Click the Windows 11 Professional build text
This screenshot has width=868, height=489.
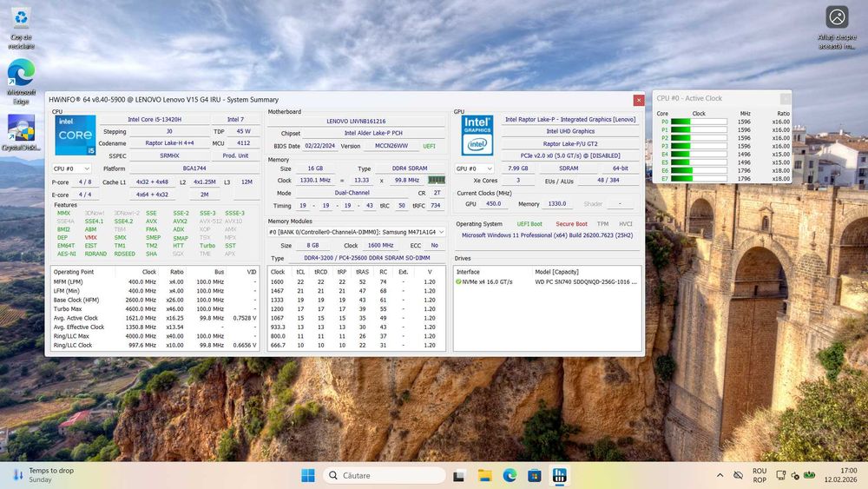click(547, 235)
